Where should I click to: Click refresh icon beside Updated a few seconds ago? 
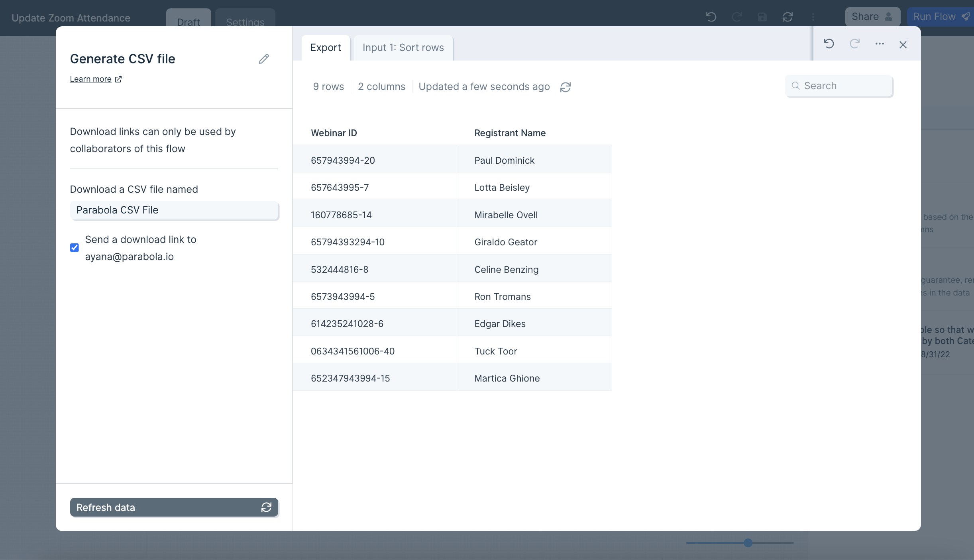(x=565, y=87)
